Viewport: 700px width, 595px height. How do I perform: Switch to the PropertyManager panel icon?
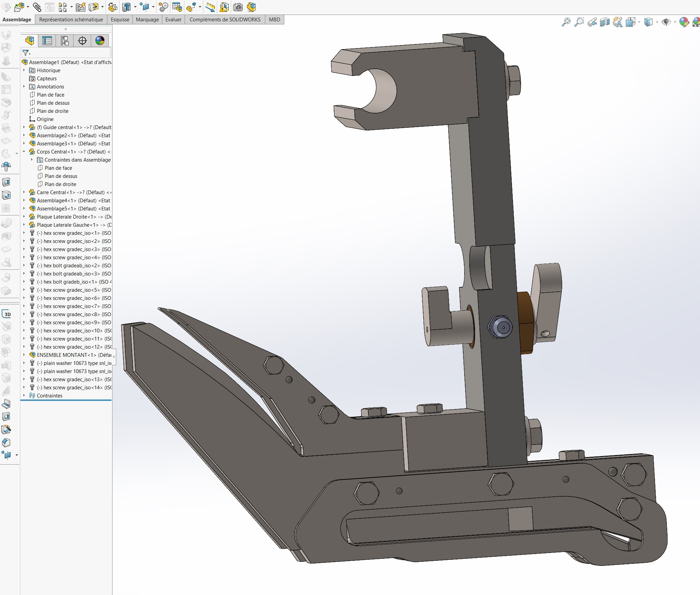47,41
